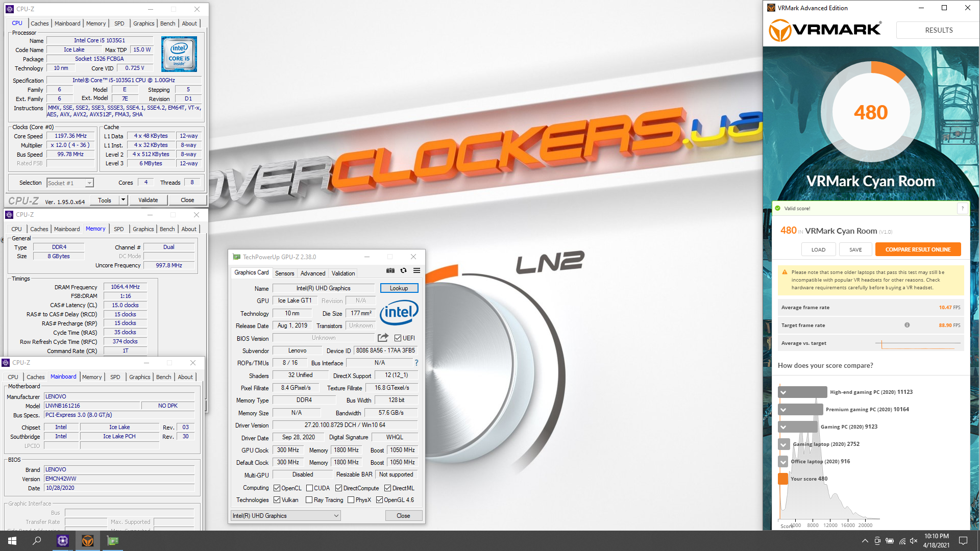Click the BIOS export share icon in GPU-Z
This screenshot has height=551, width=980.
[383, 338]
